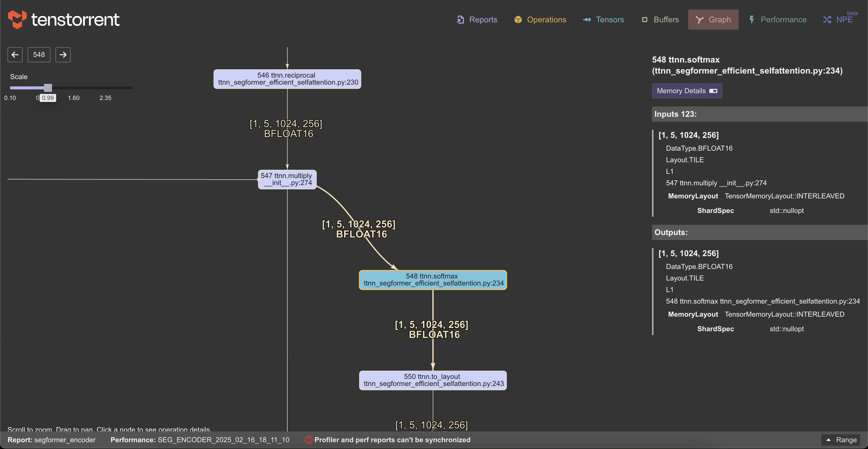The width and height of the screenshot is (868, 449).
Task: Expand the Range panel at bottom right
Action: (842, 440)
